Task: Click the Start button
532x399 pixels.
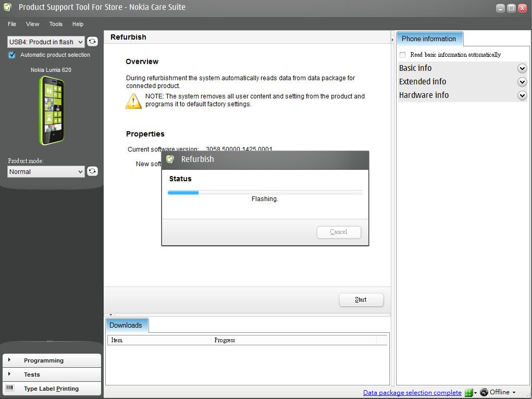Action: [x=361, y=300]
